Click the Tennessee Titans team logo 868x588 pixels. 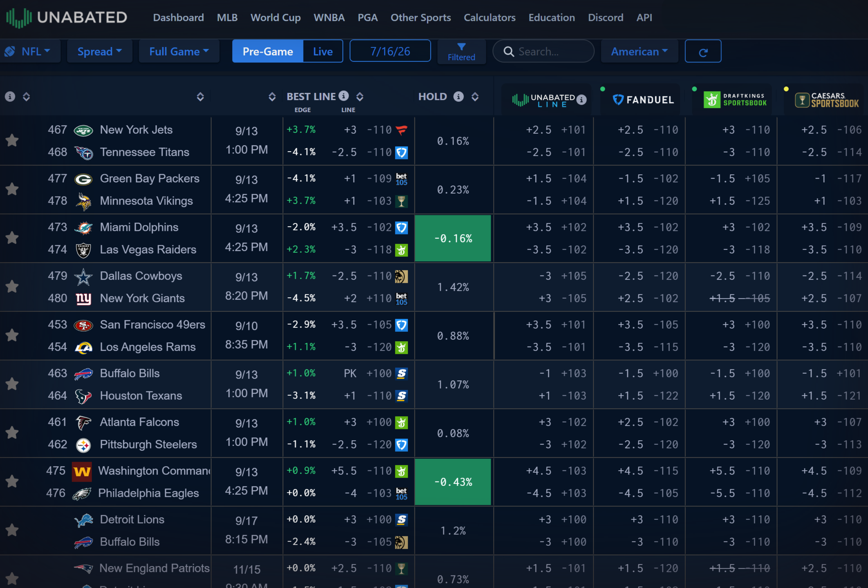[83, 153]
